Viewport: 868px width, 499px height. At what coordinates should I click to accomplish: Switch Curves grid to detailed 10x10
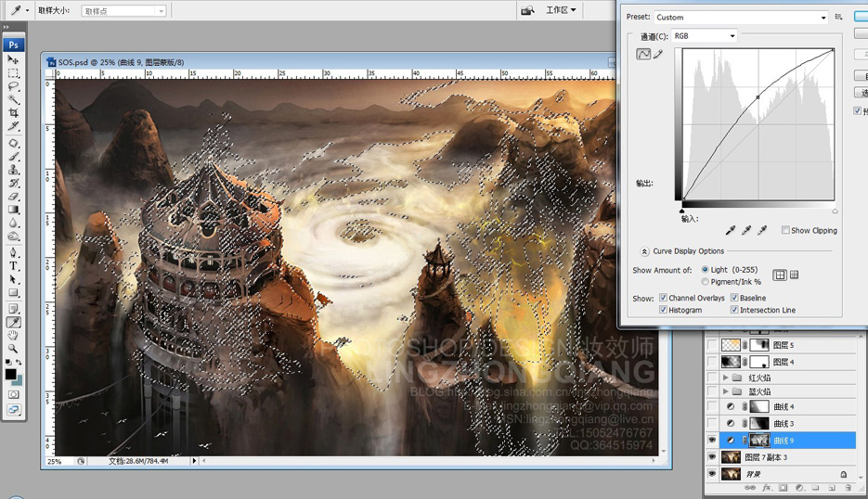pos(794,275)
